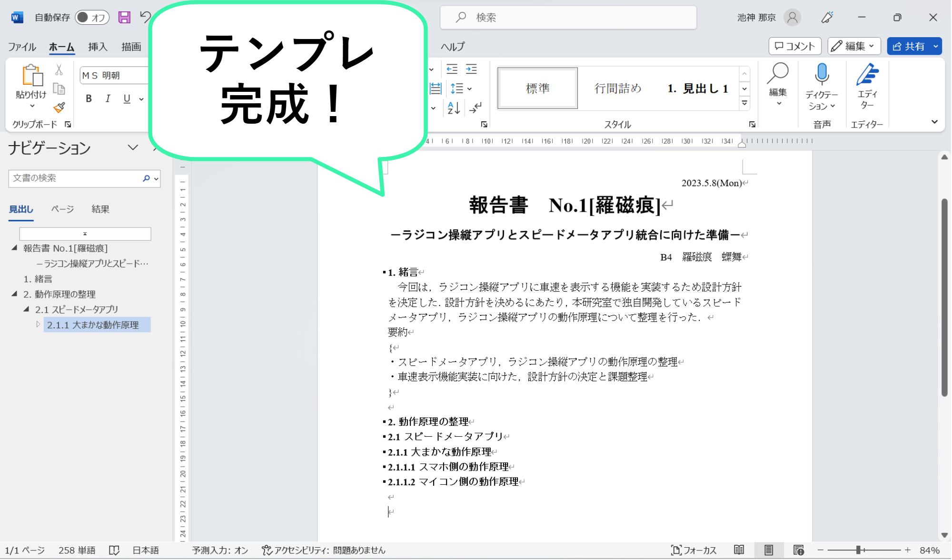Switch to print layout view
952x560 pixels.
pos(768,550)
